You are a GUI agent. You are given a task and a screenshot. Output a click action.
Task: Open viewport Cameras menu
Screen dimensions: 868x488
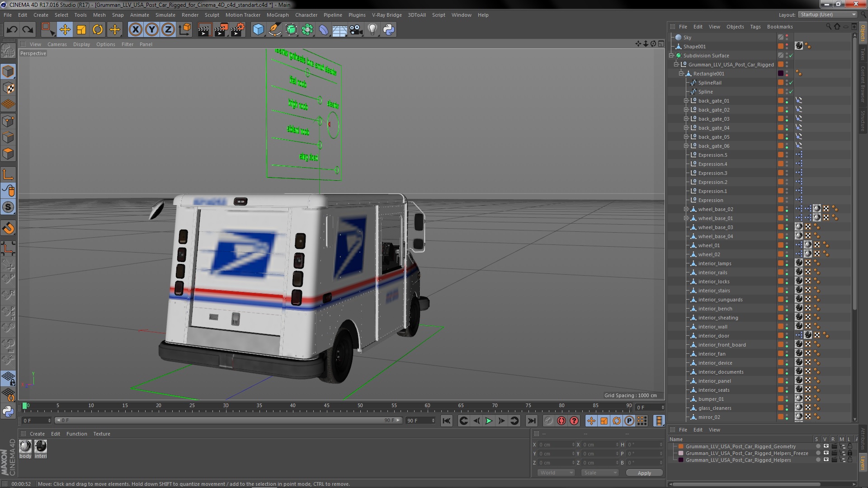pyautogui.click(x=57, y=44)
